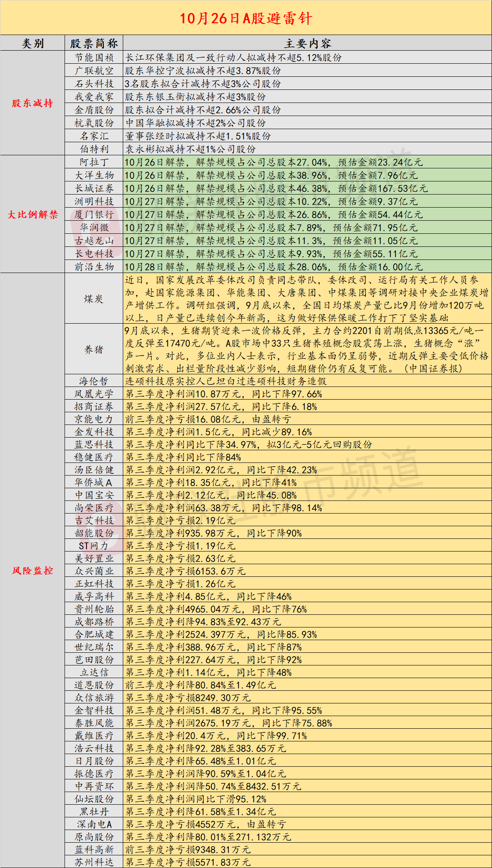
Task: Select 黑牡丹 stock name
Action: 94,811
